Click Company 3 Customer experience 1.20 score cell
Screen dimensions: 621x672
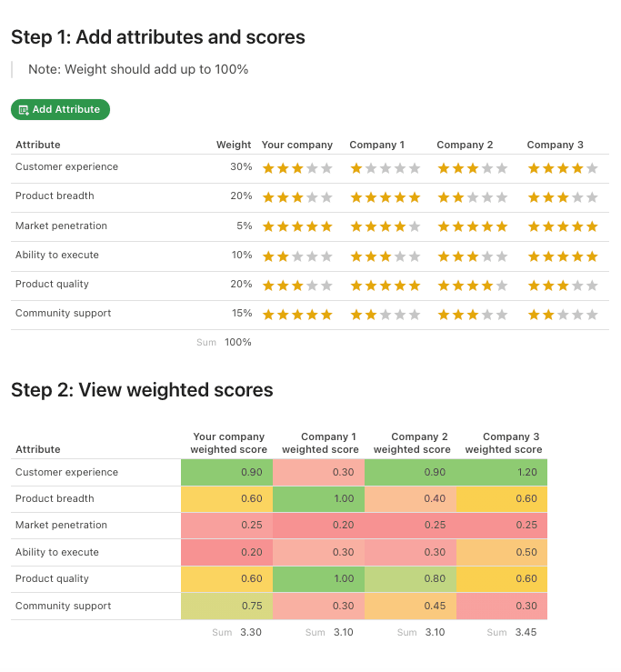pos(502,473)
